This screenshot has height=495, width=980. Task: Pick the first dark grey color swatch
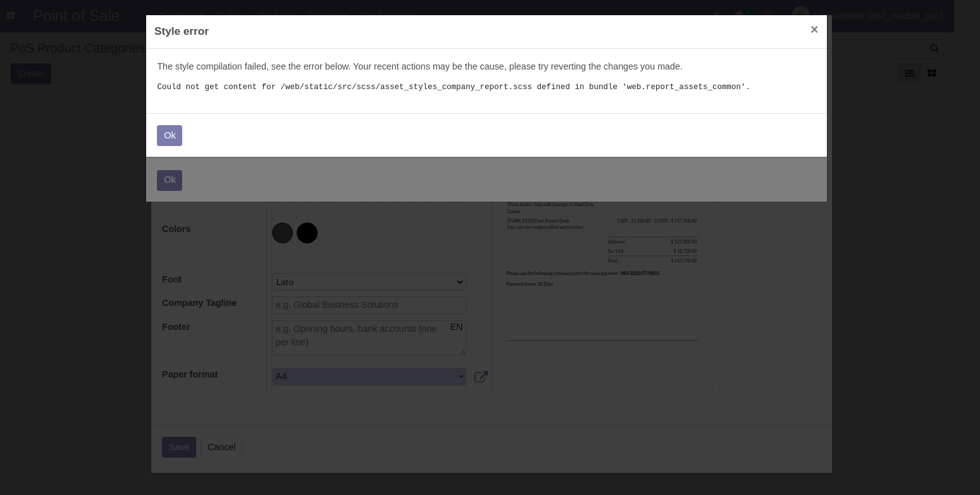tap(282, 233)
